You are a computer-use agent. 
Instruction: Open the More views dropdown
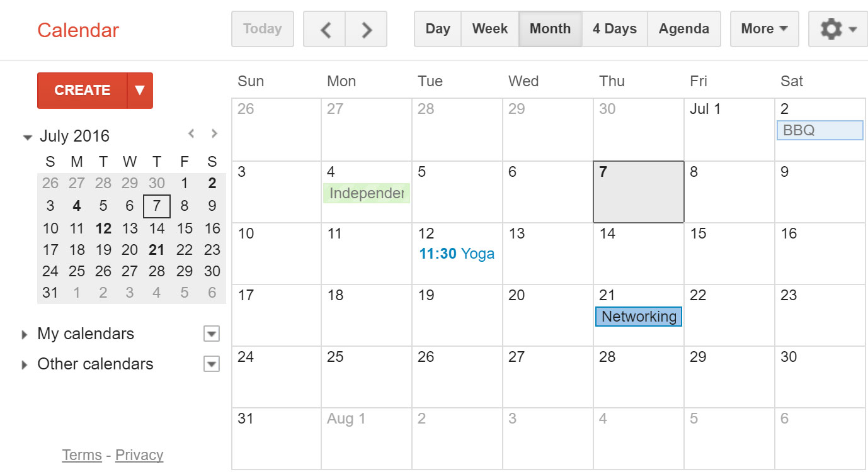764,28
